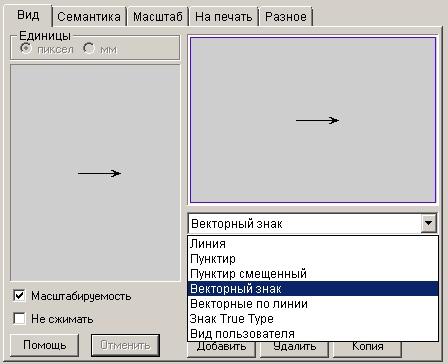Open the Масштаб tab
The width and height of the screenshot is (448, 364).
point(157,17)
